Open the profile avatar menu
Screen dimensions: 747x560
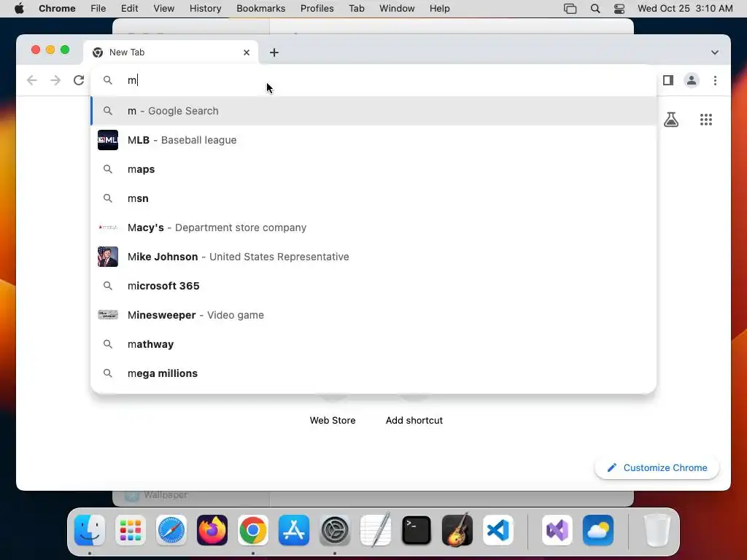click(692, 80)
